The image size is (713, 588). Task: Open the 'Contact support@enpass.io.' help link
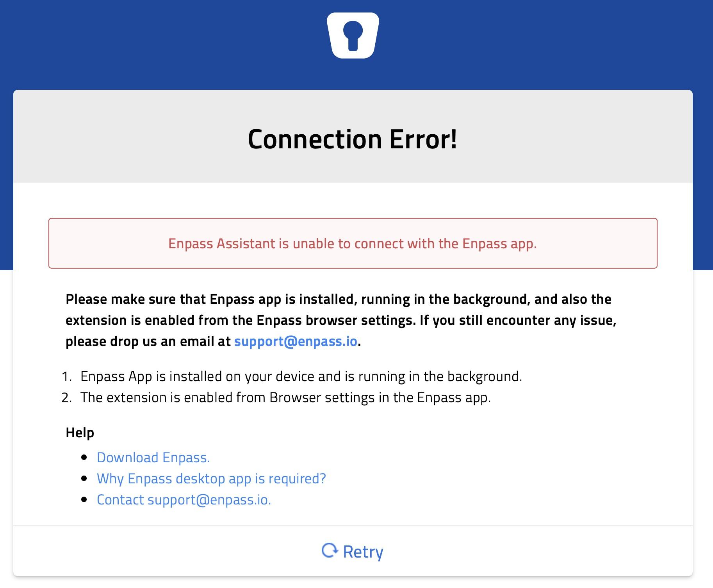coord(184,500)
